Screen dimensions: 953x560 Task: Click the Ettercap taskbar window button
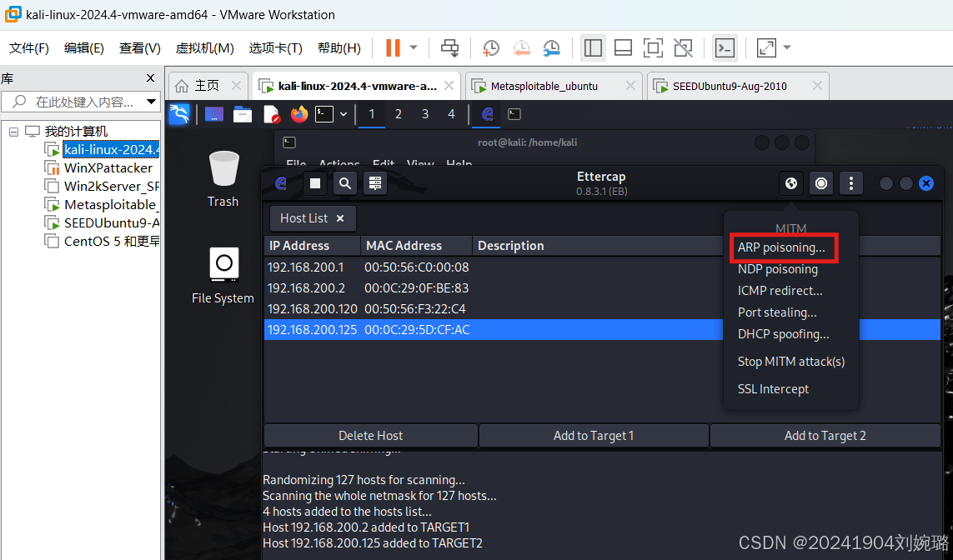click(488, 114)
